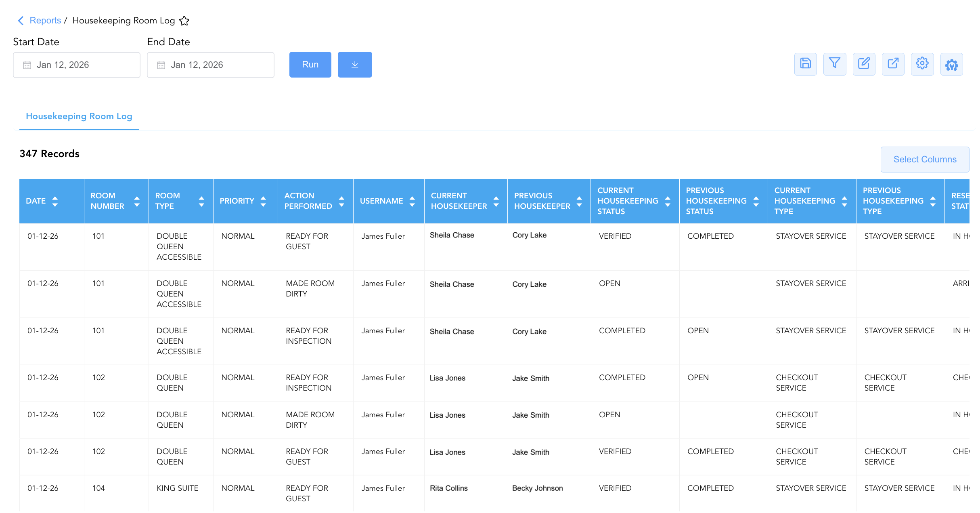Click KING SUITE room type cell

178,488
